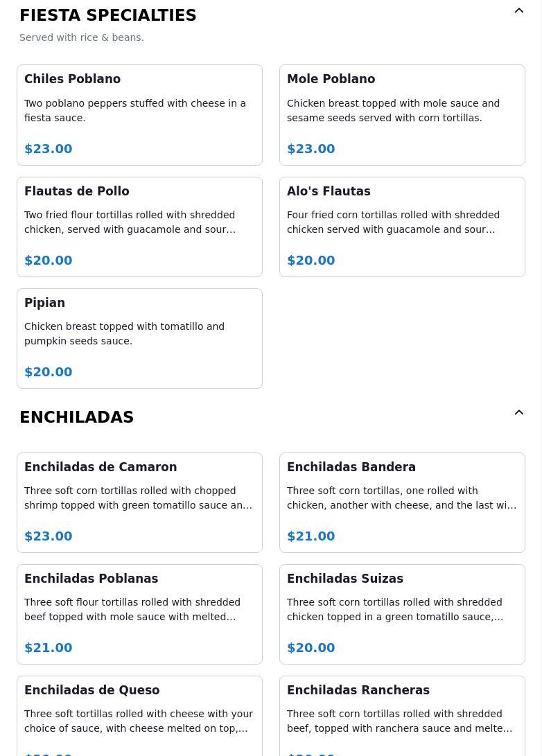Click the FIESTA SPECIALTIES heading
The width and height of the screenshot is (542, 756).
click(x=108, y=15)
